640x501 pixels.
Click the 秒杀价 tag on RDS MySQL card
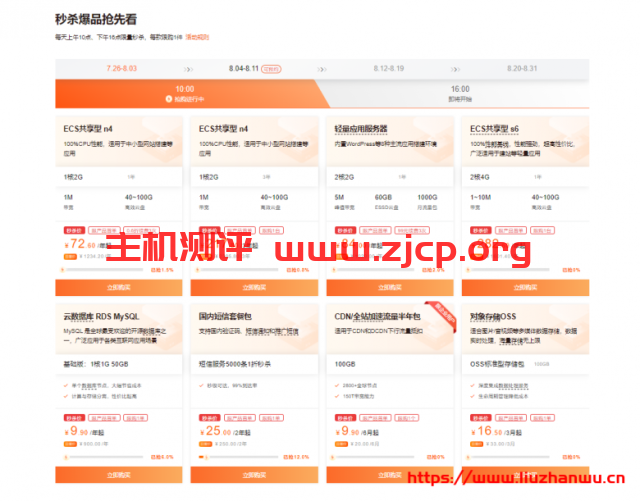click(74, 418)
